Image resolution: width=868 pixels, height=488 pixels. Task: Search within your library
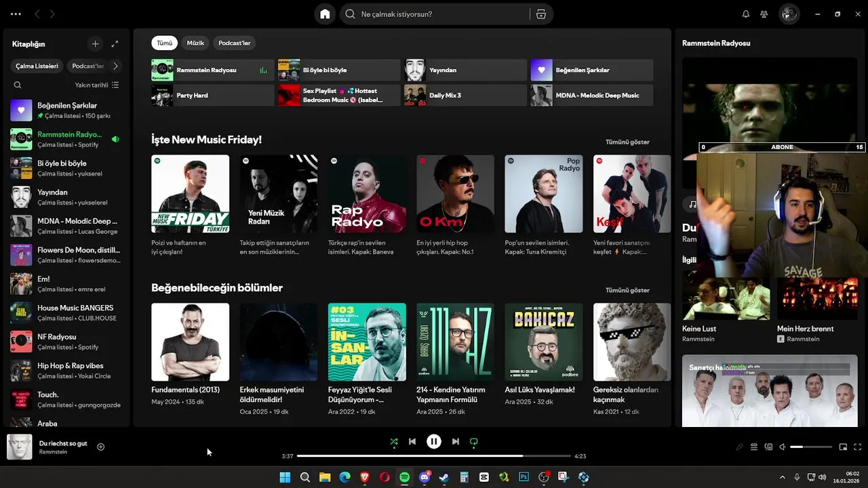point(18,85)
